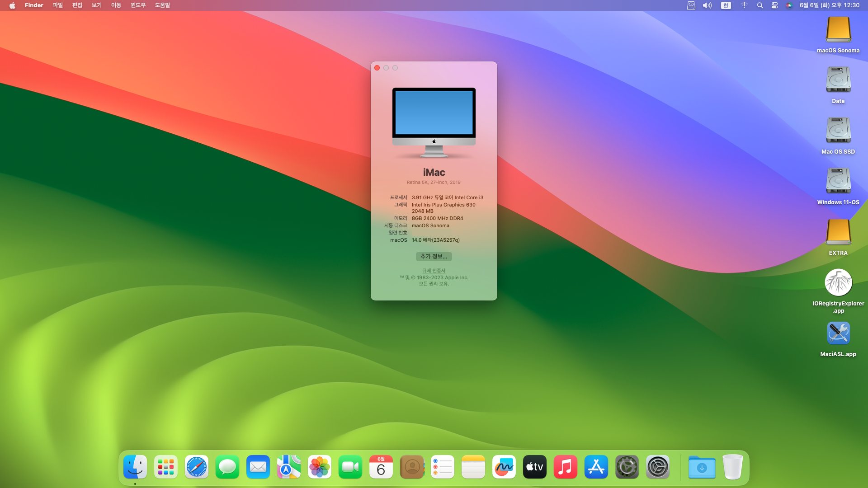Open System Settings in the Dock
The image size is (868, 488).
[x=658, y=467]
